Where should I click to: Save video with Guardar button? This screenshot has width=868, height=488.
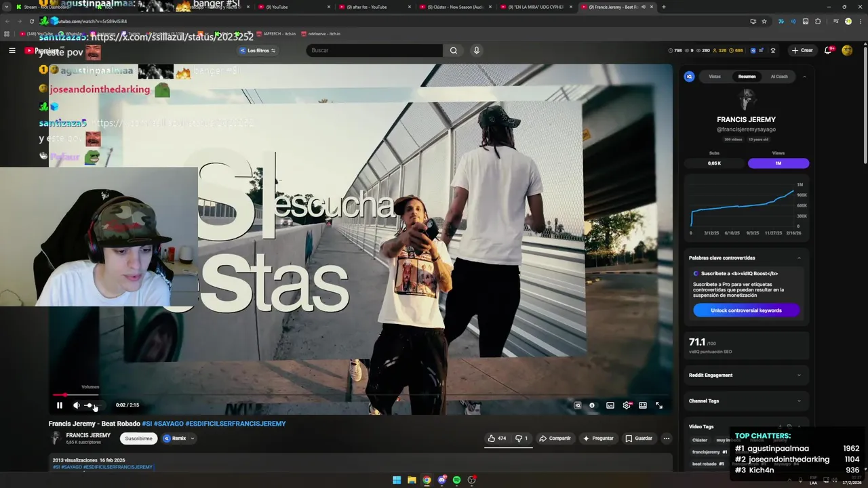tap(639, 439)
